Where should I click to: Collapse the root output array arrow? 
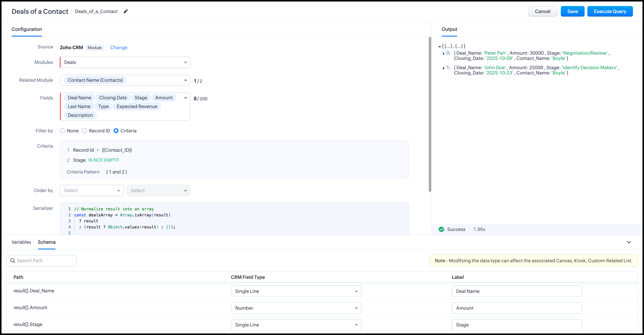tap(440, 47)
